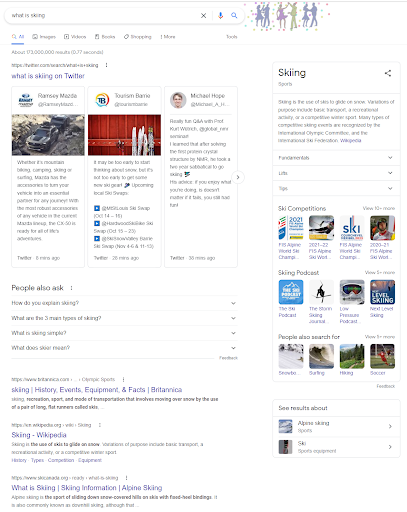Viewport: 407px width, 512px height.
Task: Expand the Lifts section
Action: (x=336, y=173)
